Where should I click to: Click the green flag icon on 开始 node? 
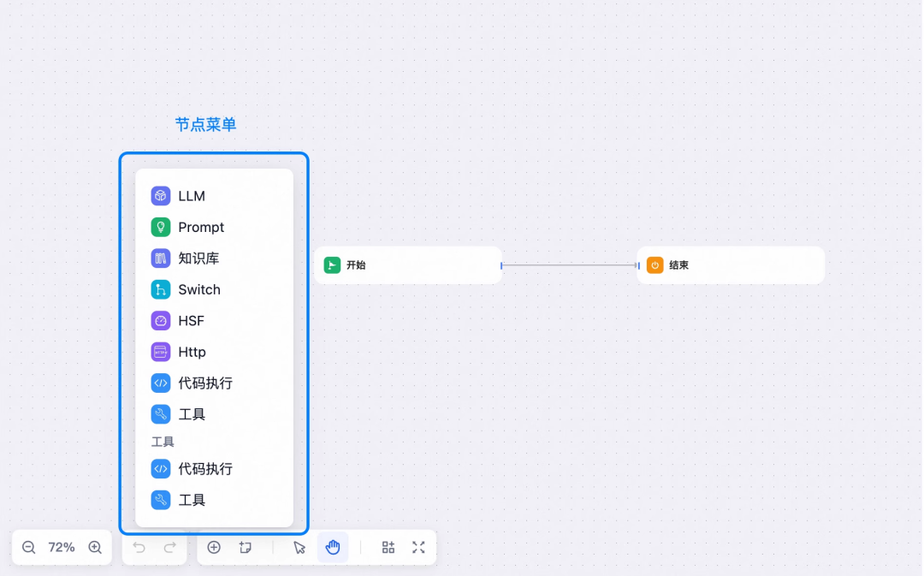coord(332,265)
